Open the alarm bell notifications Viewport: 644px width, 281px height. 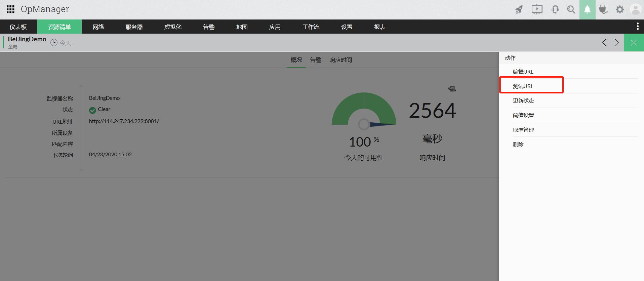pos(588,9)
